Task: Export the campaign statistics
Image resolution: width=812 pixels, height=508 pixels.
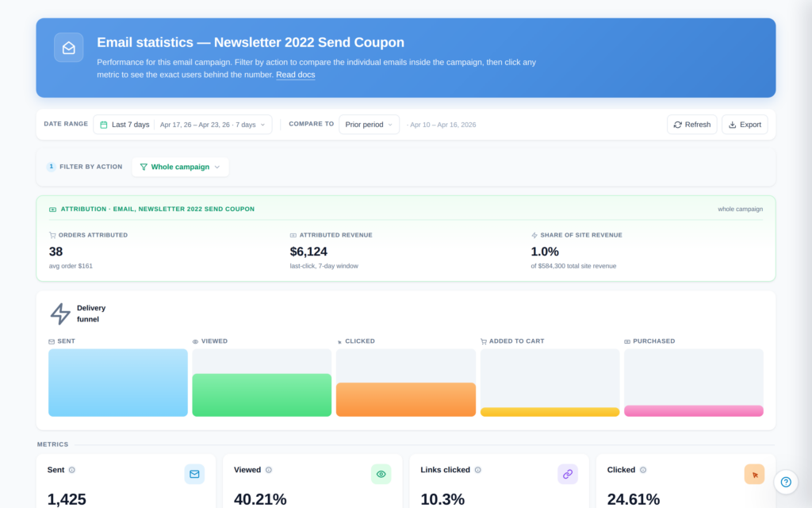Action: click(x=745, y=125)
